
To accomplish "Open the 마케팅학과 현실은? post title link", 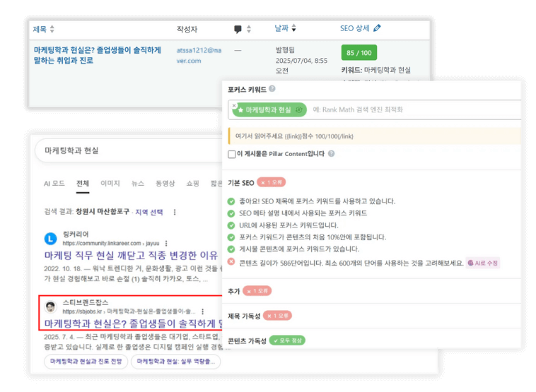I will (97, 55).
